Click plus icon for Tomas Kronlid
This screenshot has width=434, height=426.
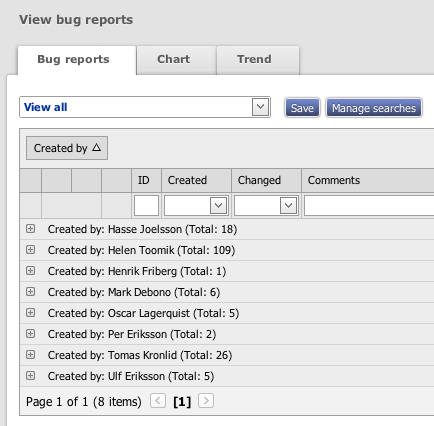(x=30, y=355)
